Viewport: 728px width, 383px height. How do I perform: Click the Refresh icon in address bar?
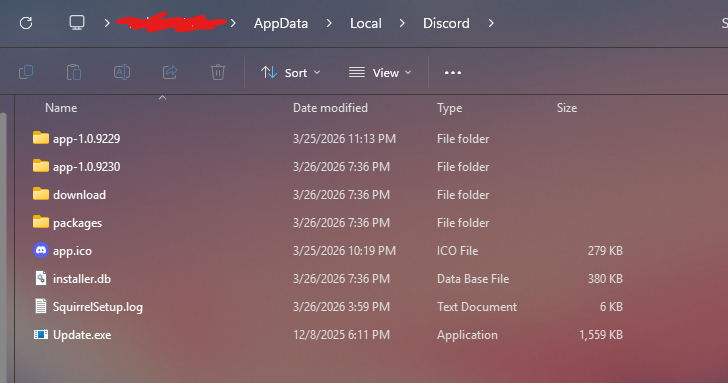coord(26,23)
